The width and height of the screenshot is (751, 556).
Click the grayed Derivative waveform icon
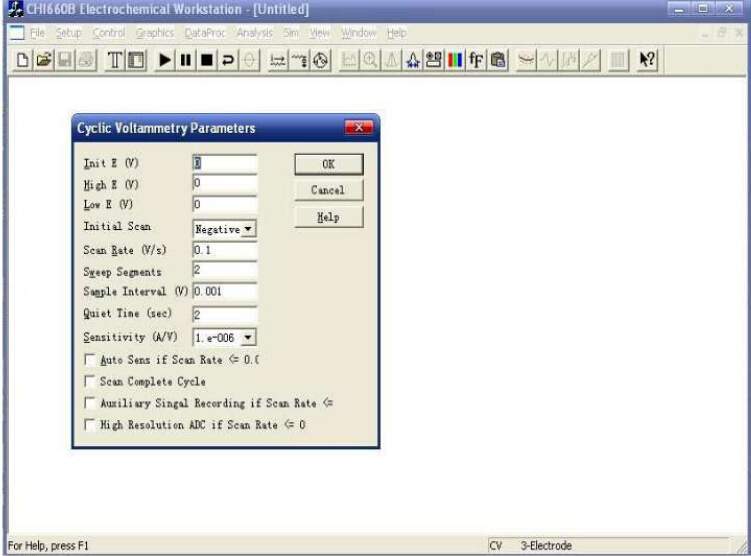coord(547,60)
